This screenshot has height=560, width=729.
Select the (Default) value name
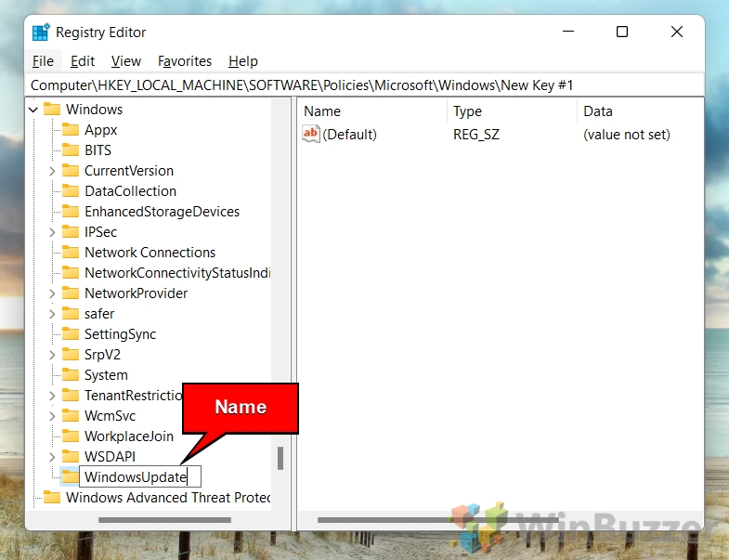click(349, 135)
